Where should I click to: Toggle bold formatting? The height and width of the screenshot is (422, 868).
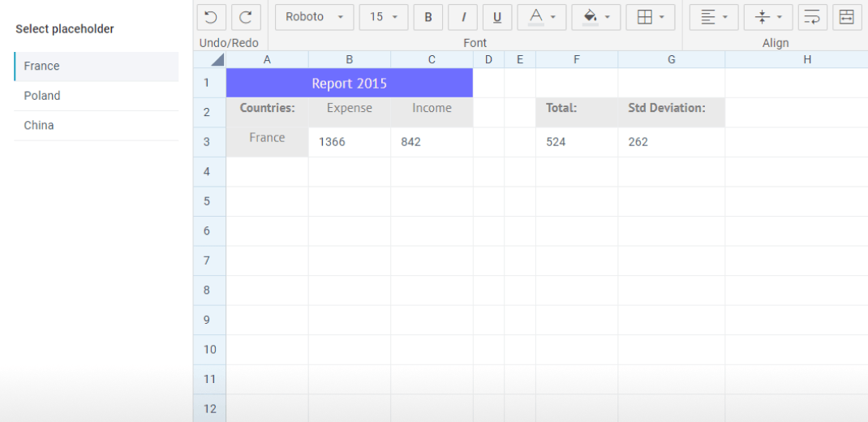coord(428,17)
